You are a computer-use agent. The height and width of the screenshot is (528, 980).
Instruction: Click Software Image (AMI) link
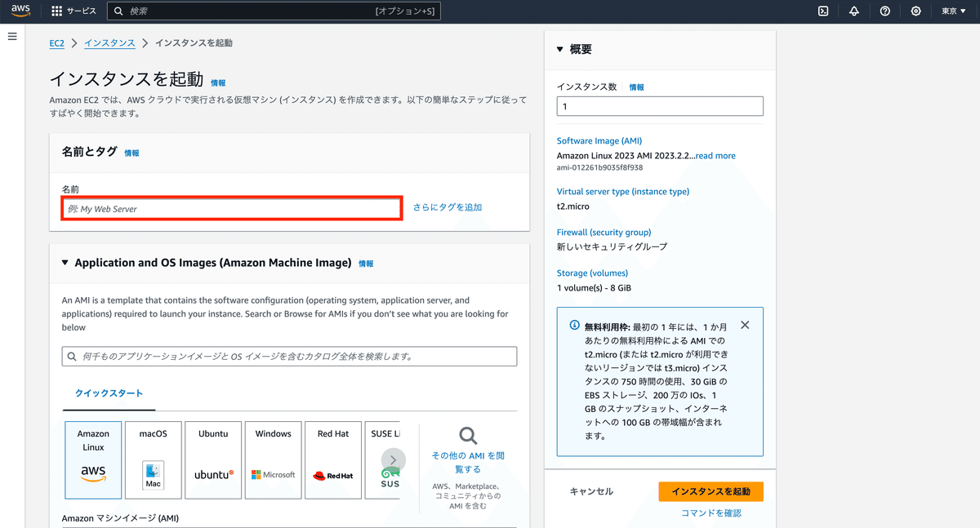click(x=599, y=141)
